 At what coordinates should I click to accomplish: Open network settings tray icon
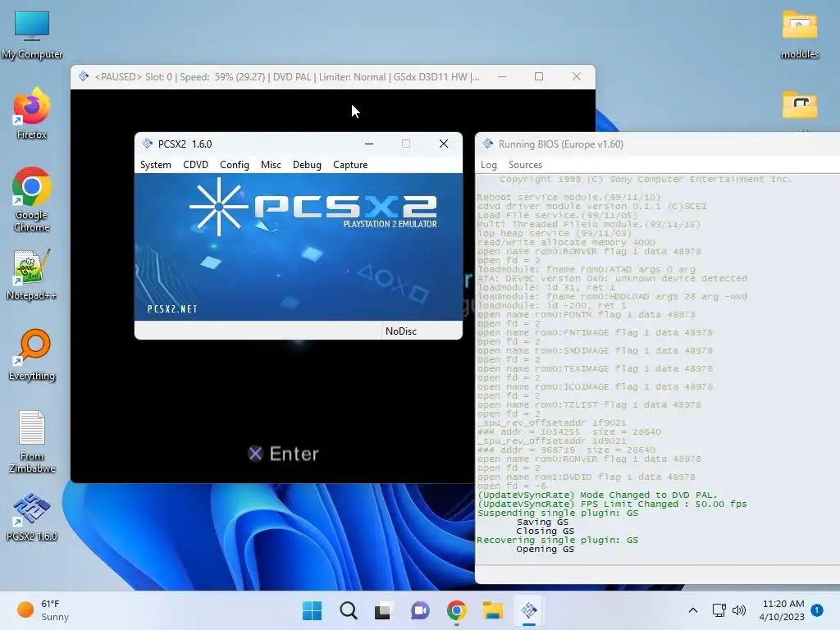pyautogui.click(x=719, y=610)
